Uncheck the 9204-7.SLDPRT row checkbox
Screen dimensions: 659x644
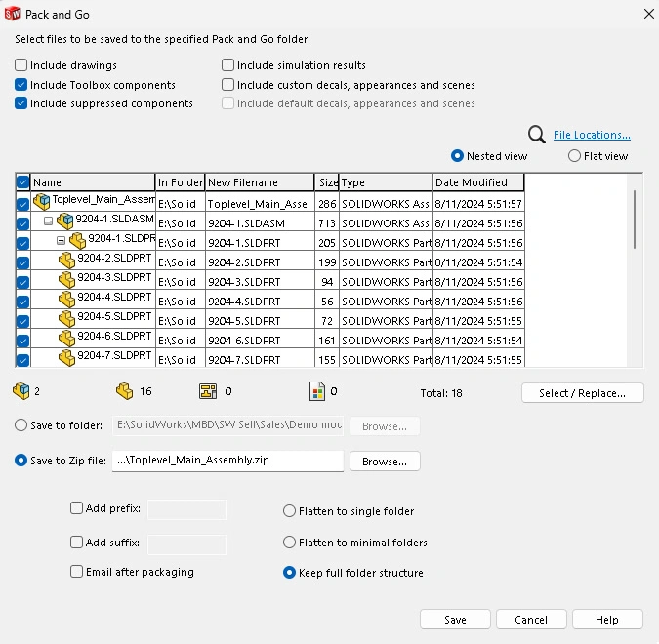pyautogui.click(x=22, y=360)
